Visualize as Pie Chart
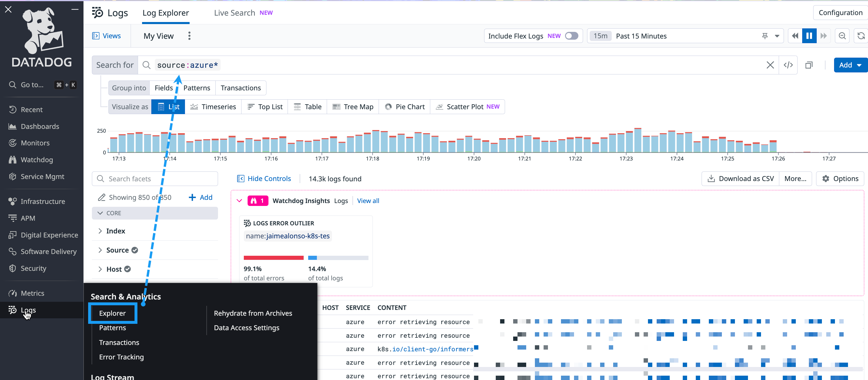The height and width of the screenshot is (380, 868). click(404, 107)
